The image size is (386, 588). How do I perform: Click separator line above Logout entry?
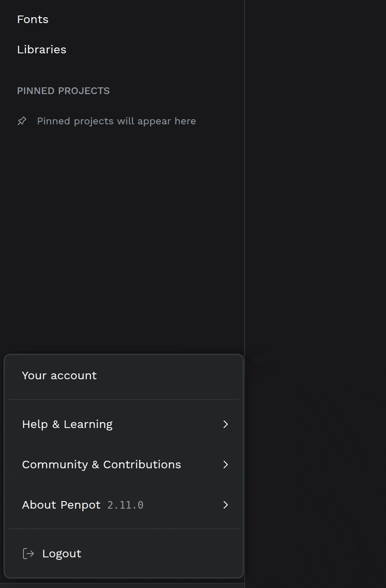tap(124, 529)
